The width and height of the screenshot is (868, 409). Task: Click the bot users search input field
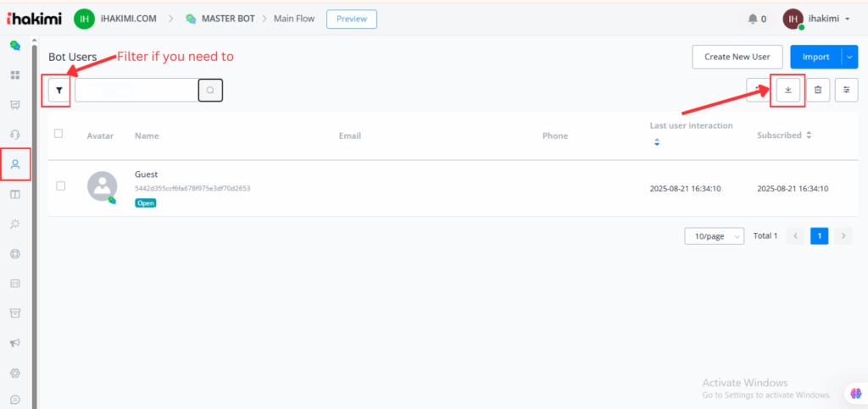136,90
